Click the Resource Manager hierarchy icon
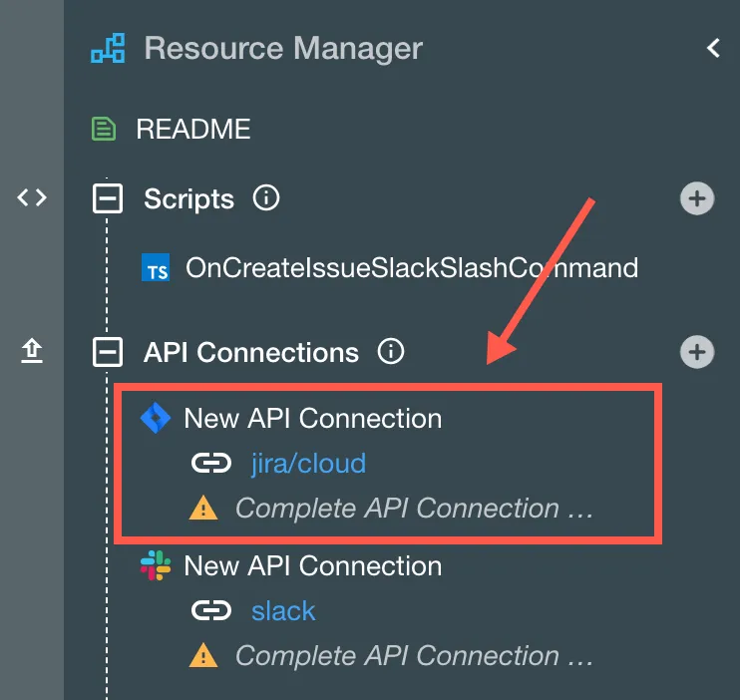 108,48
